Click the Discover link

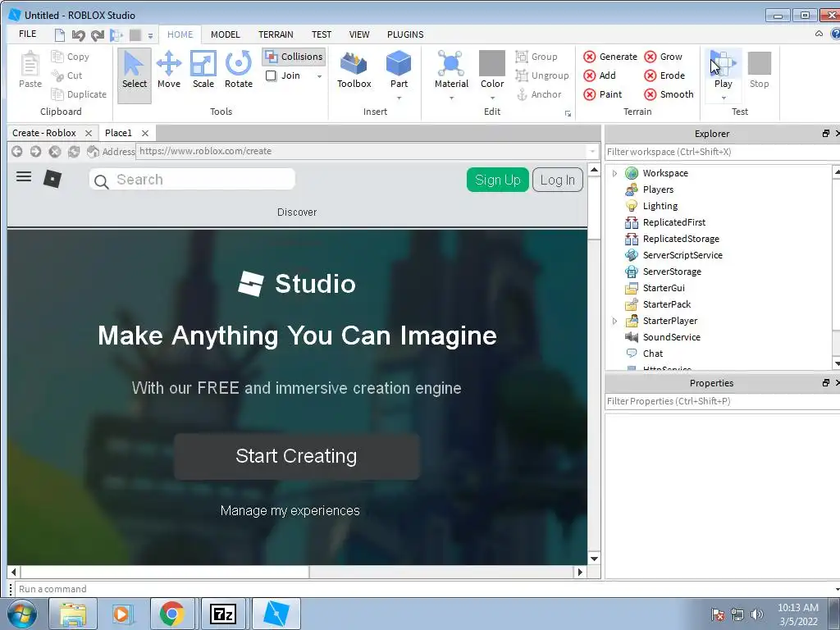297,212
